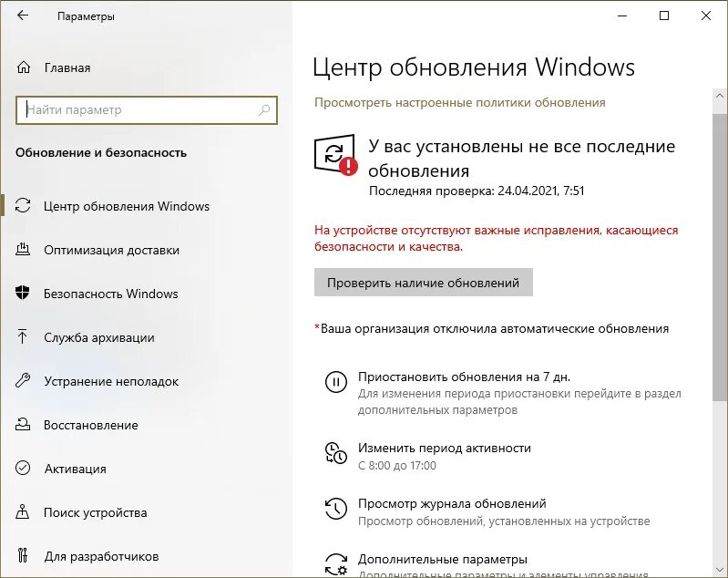Click the scrollbar down arrow
Screen dimensions: 728x578
[x=720, y=570]
